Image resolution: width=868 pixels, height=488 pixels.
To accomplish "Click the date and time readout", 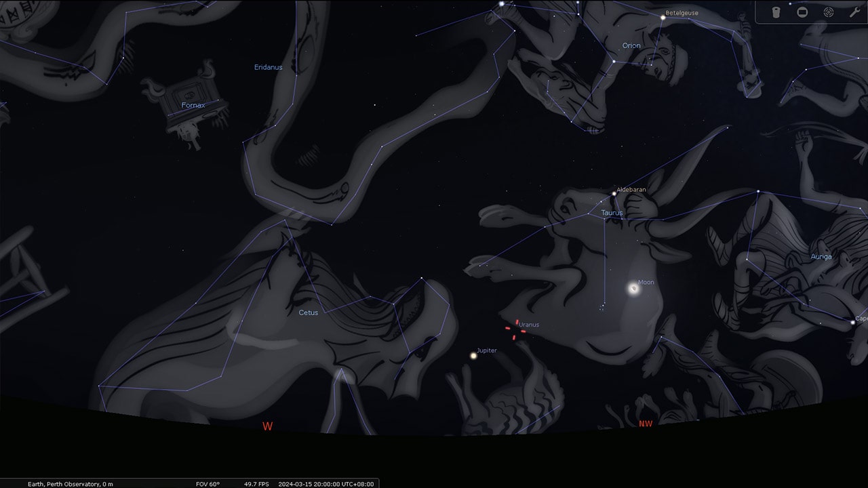I will click(x=325, y=484).
